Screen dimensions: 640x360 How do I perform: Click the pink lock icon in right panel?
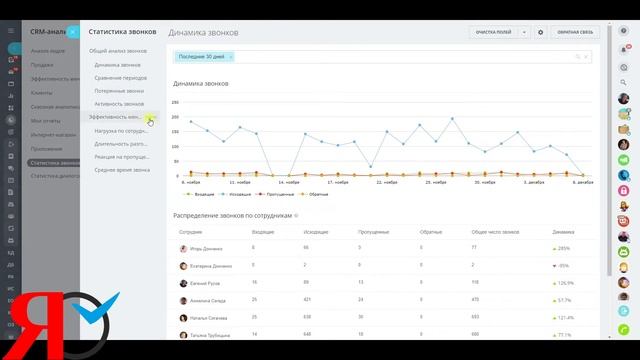point(623,191)
